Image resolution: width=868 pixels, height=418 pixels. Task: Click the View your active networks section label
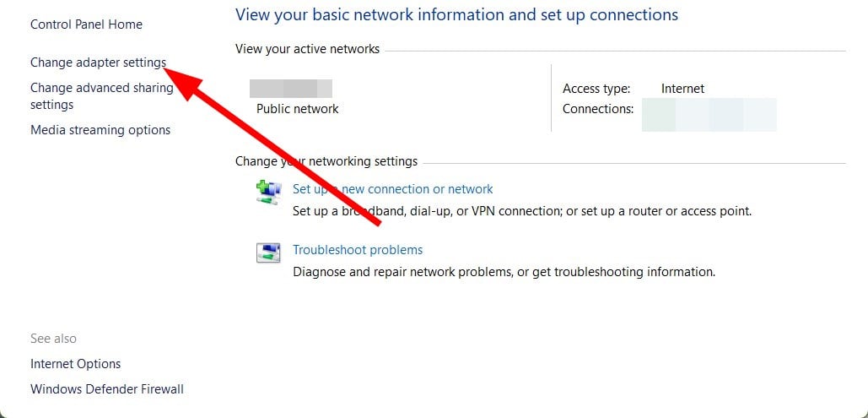click(x=307, y=49)
